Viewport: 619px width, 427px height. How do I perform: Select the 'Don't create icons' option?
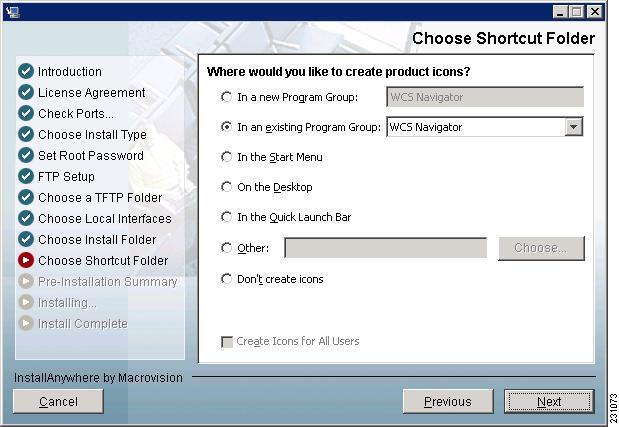tap(227, 279)
